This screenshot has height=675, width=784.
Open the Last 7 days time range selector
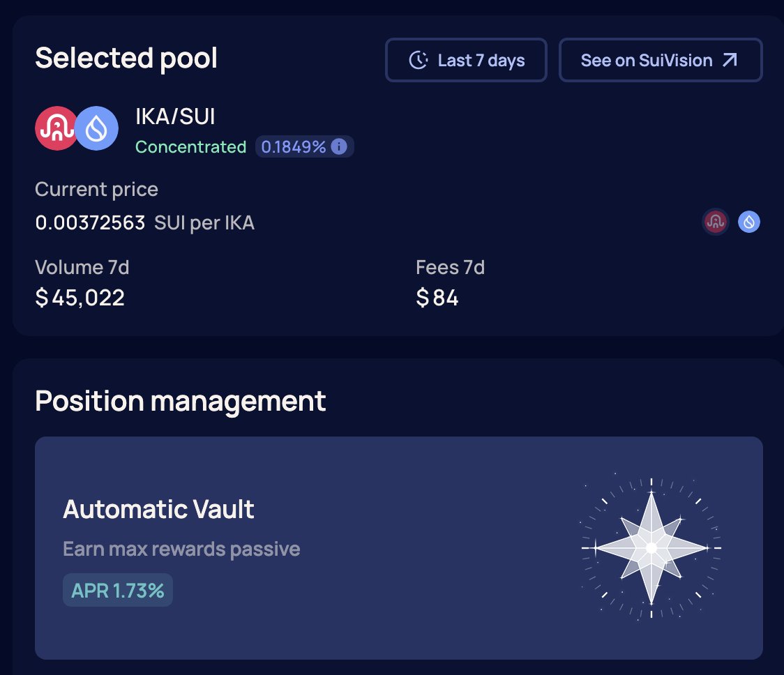tap(466, 60)
